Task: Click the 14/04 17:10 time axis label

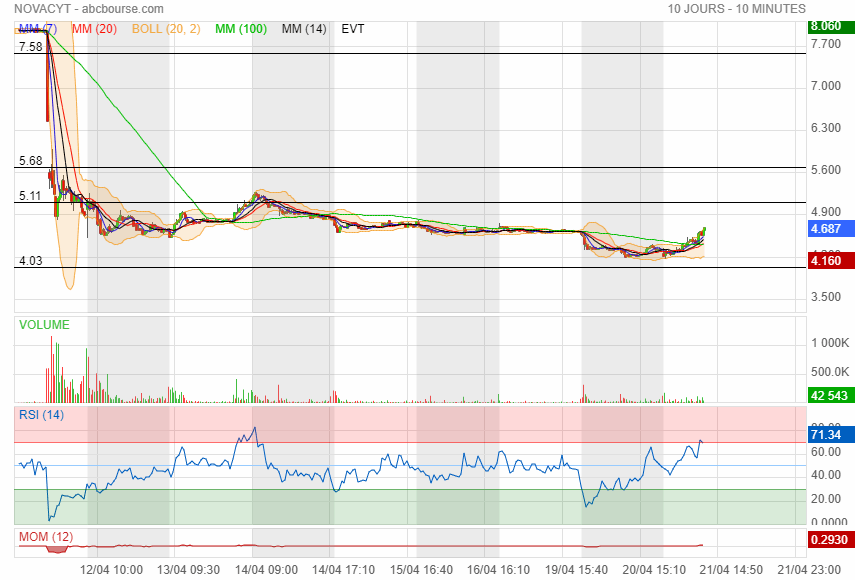Action: pos(344,570)
